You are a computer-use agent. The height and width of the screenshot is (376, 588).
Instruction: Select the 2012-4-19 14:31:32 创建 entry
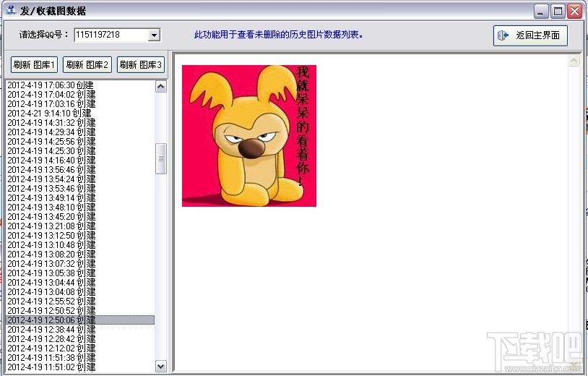80,123
